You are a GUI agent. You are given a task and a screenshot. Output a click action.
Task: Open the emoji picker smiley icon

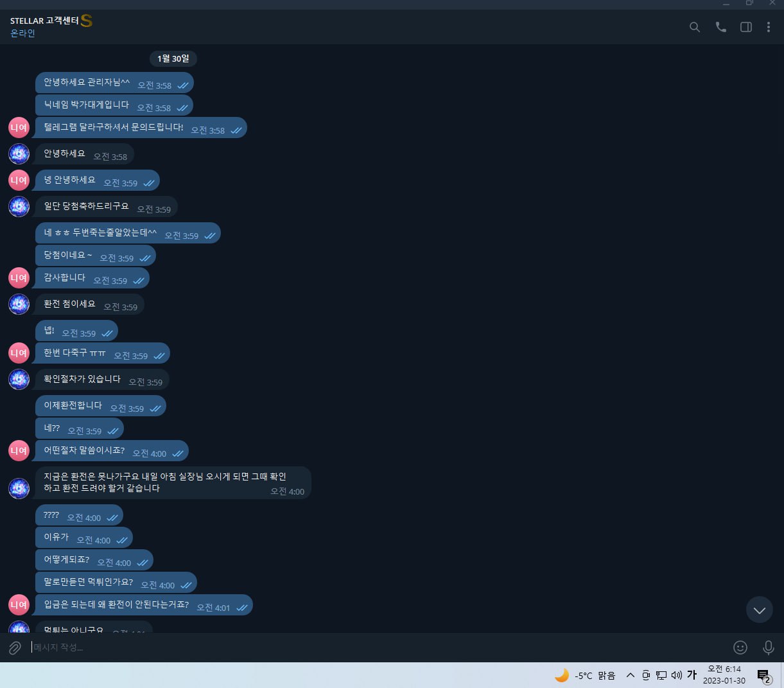point(740,648)
